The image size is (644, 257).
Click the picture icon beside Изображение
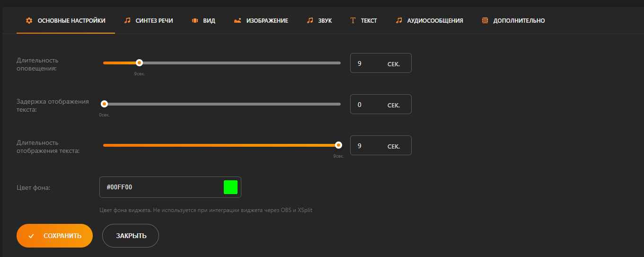[238, 21]
